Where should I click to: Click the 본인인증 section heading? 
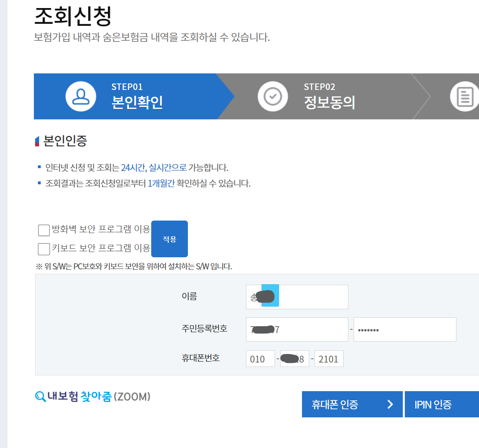click(65, 141)
